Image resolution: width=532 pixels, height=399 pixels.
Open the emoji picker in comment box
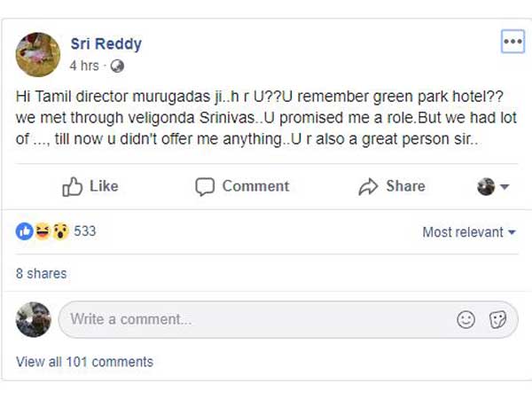[x=466, y=319]
